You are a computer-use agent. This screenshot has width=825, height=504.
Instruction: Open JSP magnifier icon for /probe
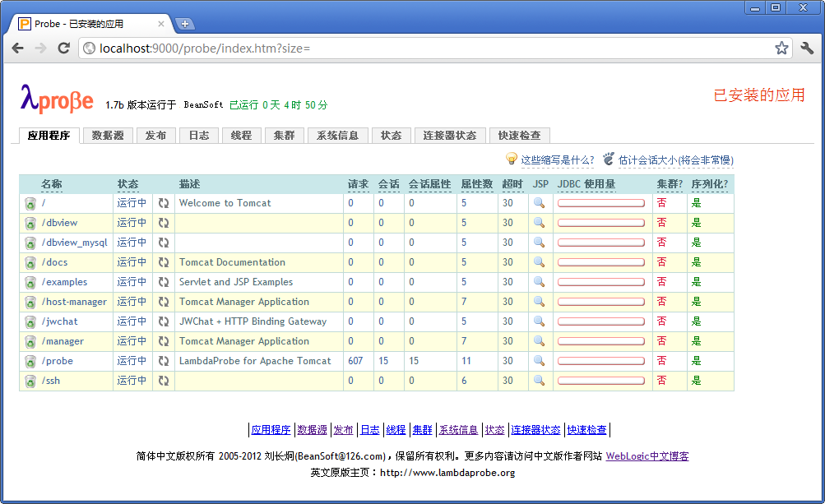(x=540, y=361)
